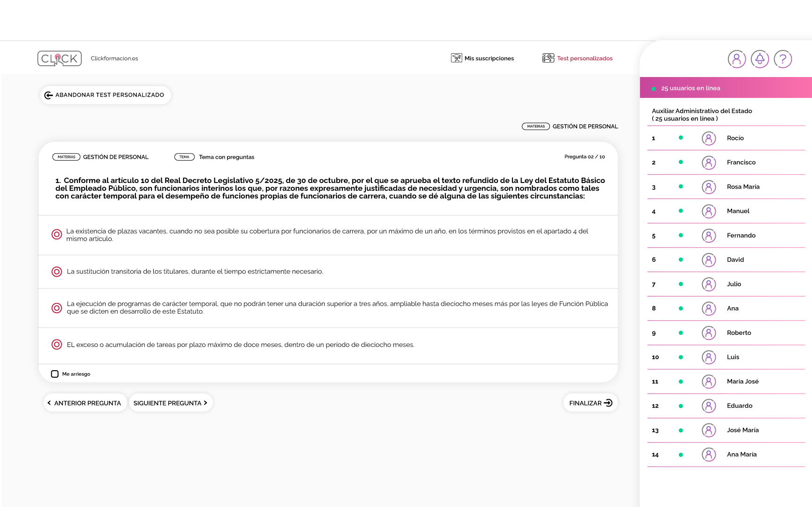Image resolution: width=812 pixels, height=507 pixels.
Task: Click the Click Formación logo
Action: [x=59, y=58]
